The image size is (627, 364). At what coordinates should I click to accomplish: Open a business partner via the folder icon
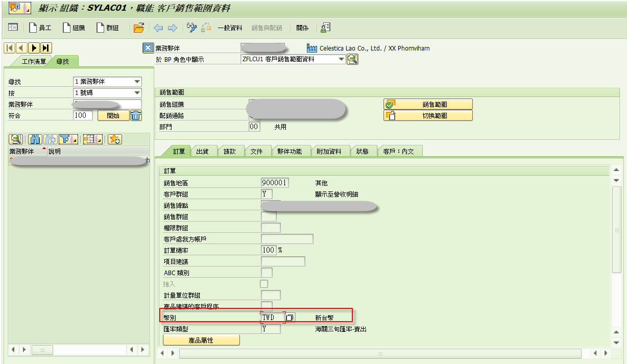(138, 28)
